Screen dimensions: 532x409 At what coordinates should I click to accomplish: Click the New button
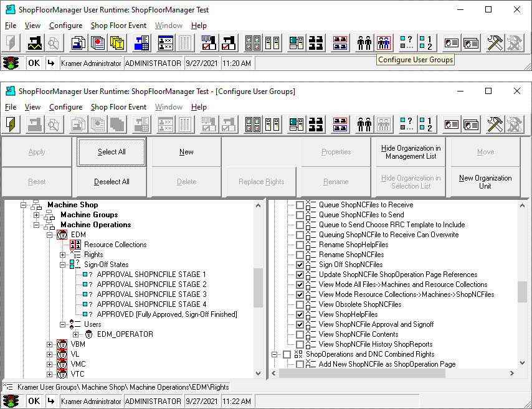point(186,152)
